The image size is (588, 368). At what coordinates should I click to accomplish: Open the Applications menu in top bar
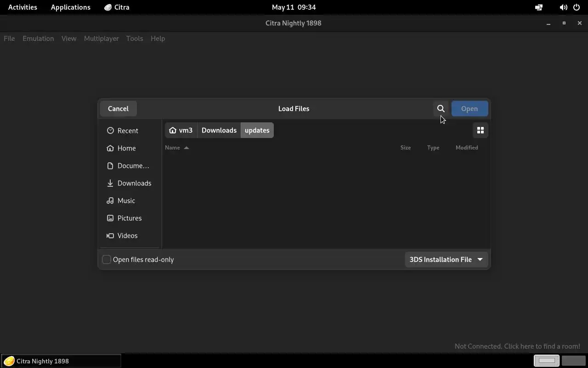(71, 7)
